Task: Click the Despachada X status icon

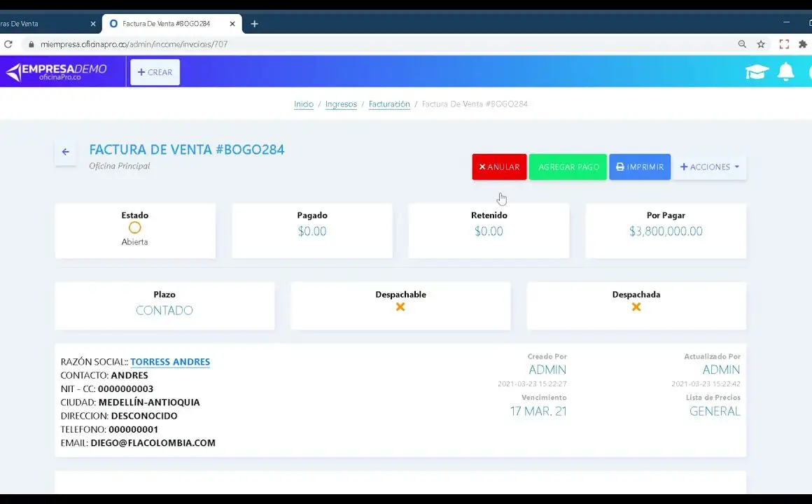Action: [636, 307]
